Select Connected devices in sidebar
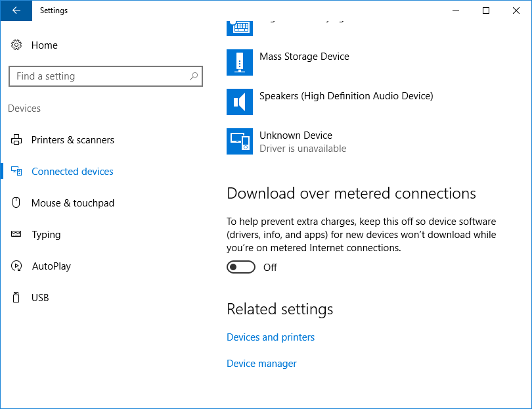Screen dimensions: 532x409 pyautogui.click(x=72, y=172)
